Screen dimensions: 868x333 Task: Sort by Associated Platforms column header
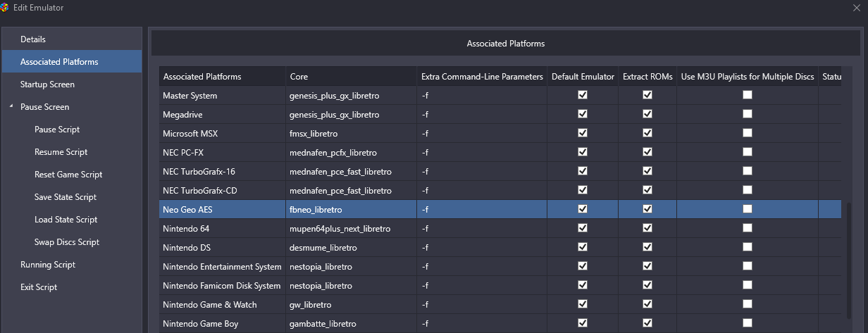pos(222,77)
